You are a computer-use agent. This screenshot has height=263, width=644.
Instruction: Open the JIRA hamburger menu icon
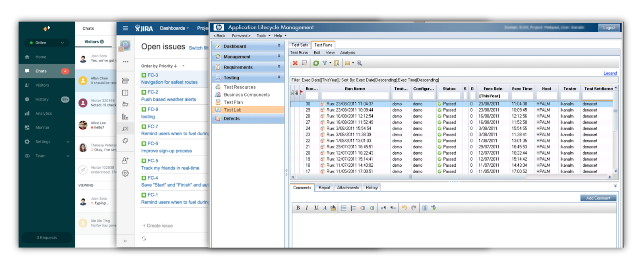pos(125,28)
